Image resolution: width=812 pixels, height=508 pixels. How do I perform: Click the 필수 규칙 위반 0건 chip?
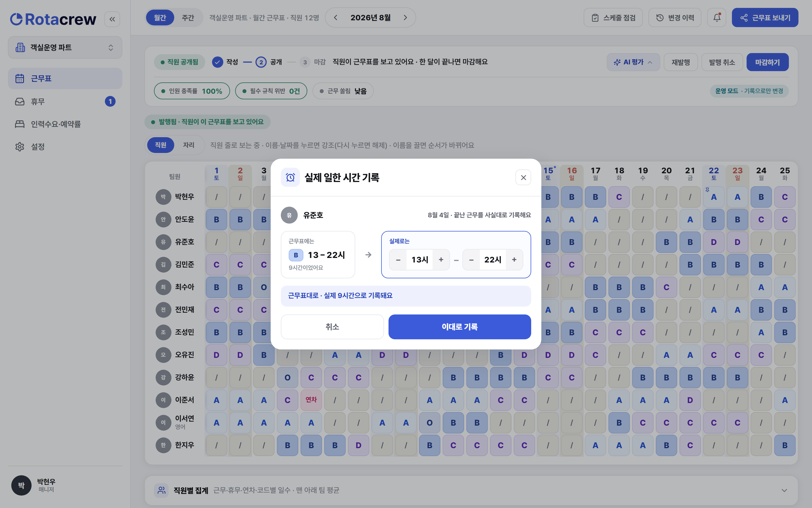coord(271,91)
